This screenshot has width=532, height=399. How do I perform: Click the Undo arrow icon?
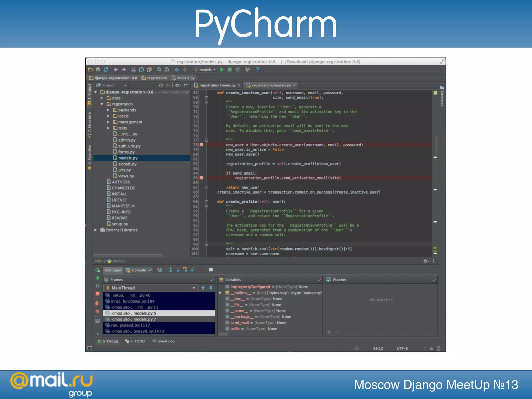pyautogui.click(x=116, y=70)
